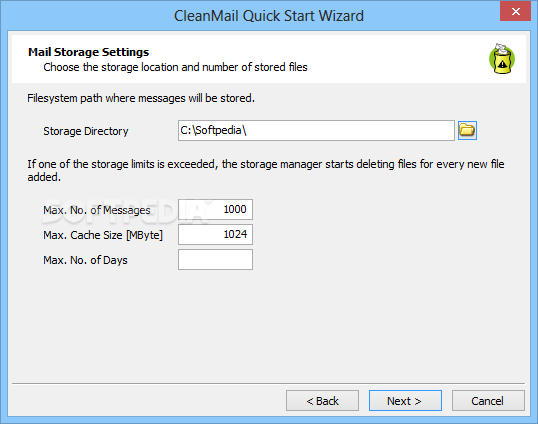Click 'Filesystem path where messages will be stored.' text

click(x=141, y=98)
